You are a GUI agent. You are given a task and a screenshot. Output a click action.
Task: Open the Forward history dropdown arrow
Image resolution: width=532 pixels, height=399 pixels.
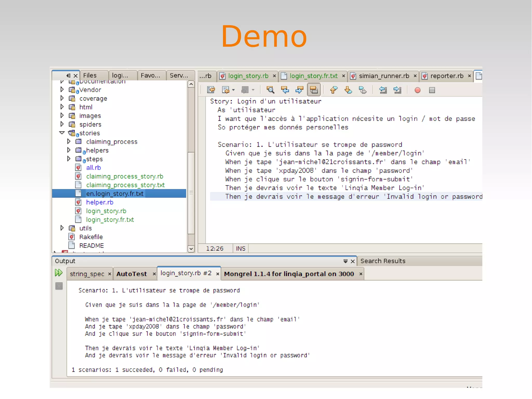coord(253,90)
